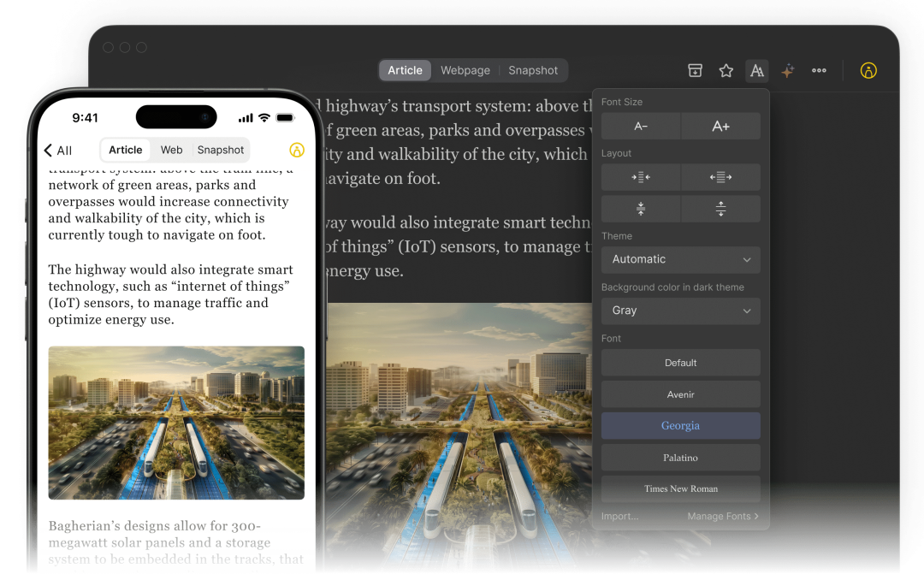The height and width of the screenshot is (574, 924).
Task: Click the increase line spacing icon
Action: coord(720,209)
